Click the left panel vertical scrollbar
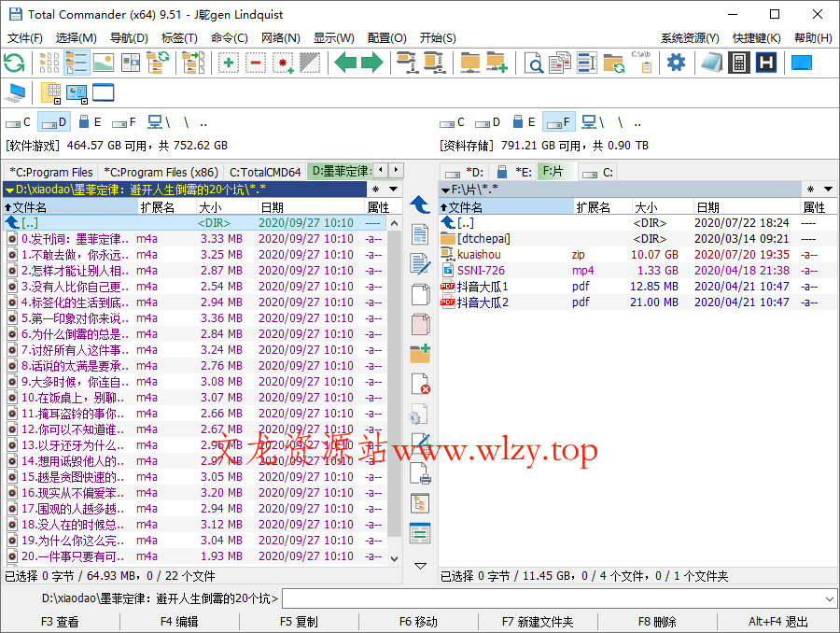840x633 pixels. coord(394,373)
